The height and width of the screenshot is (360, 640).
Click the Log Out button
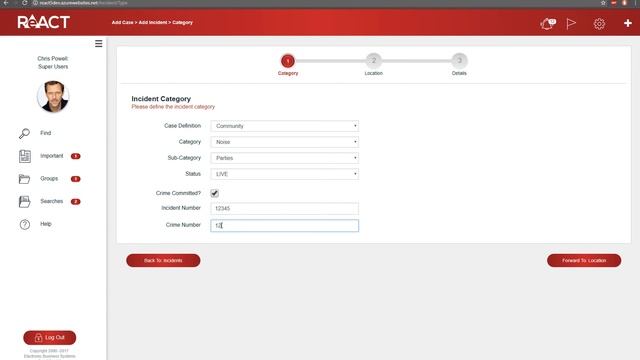50,338
